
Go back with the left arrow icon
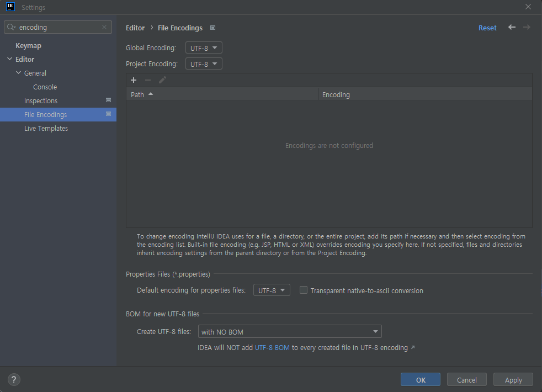[512, 27]
